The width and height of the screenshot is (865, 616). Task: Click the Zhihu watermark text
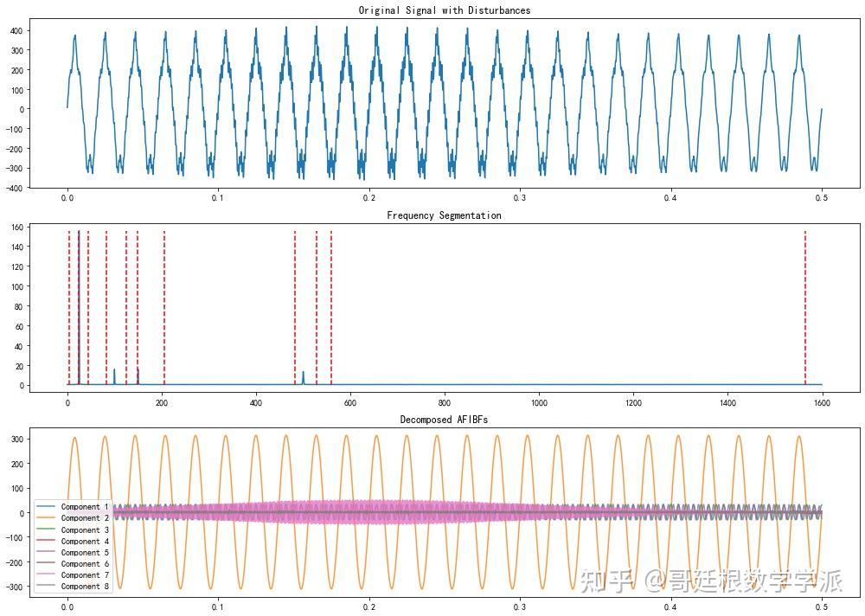(711, 581)
